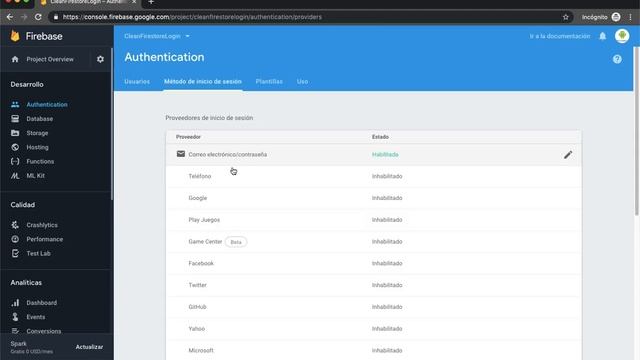The width and height of the screenshot is (640, 360).
Task: Open the Play Juegos provider row
Action: click(373, 220)
